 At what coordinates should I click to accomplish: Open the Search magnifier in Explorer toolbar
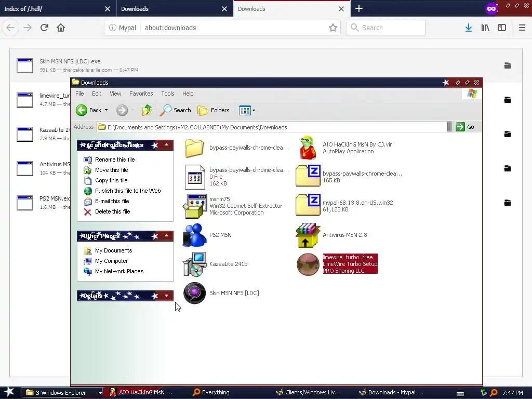(x=176, y=110)
